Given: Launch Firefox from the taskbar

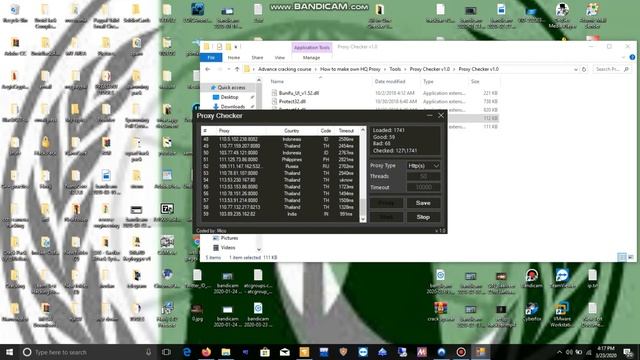Looking at the screenshot, I should coord(206,352).
